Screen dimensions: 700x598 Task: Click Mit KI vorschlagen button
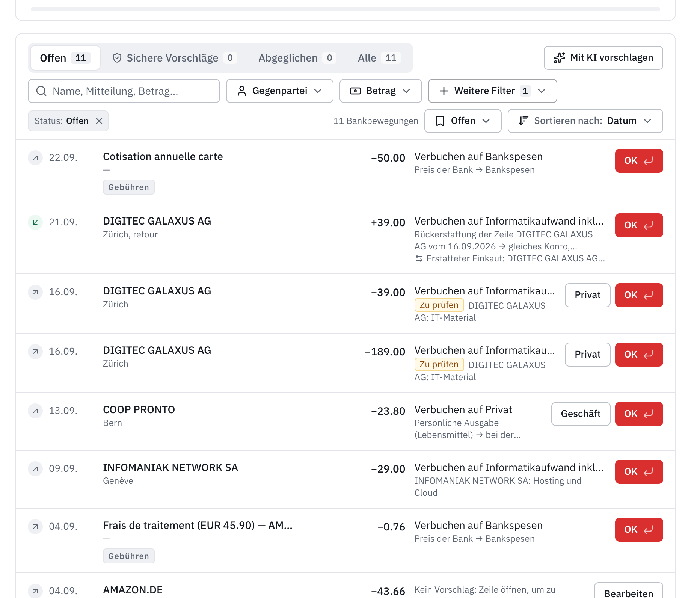click(x=603, y=58)
